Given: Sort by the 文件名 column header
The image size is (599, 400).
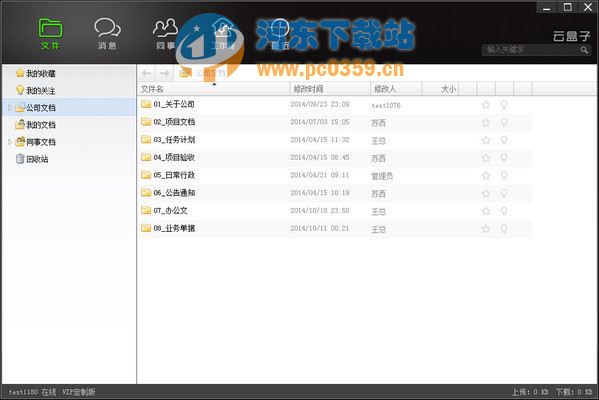Looking at the screenshot, I should pos(214,89).
